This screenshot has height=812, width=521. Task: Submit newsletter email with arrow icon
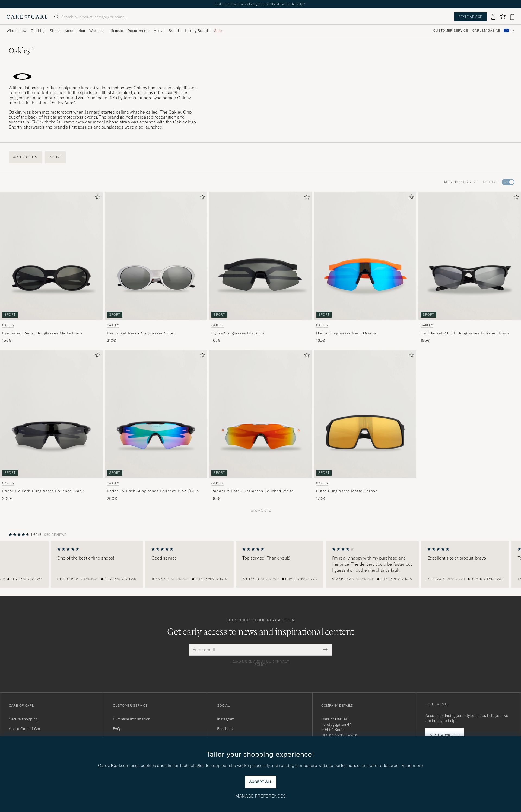click(325, 649)
